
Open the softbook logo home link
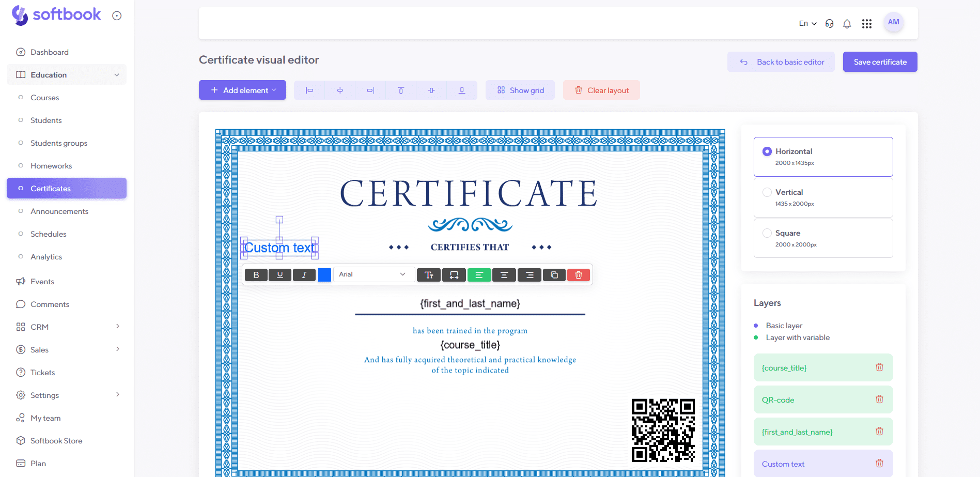click(56, 15)
